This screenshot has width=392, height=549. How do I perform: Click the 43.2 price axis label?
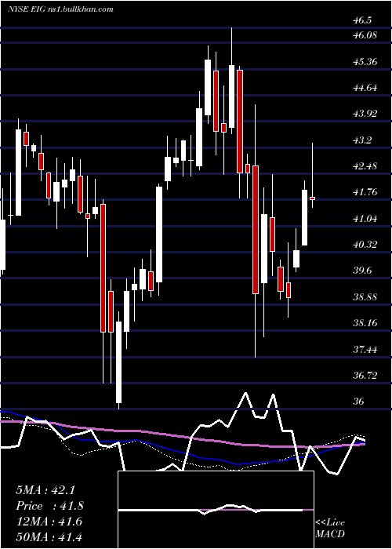click(x=362, y=140)
